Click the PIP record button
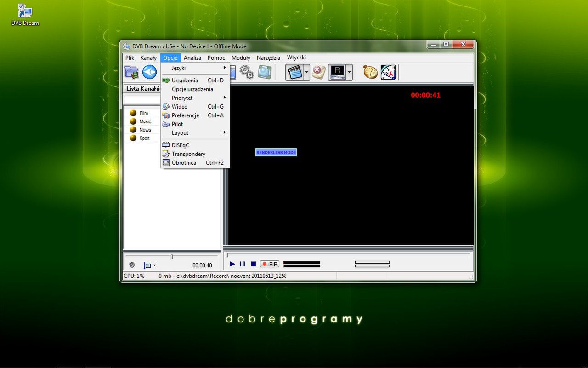This screenshot has height=368, width=588. pos(270,264)
